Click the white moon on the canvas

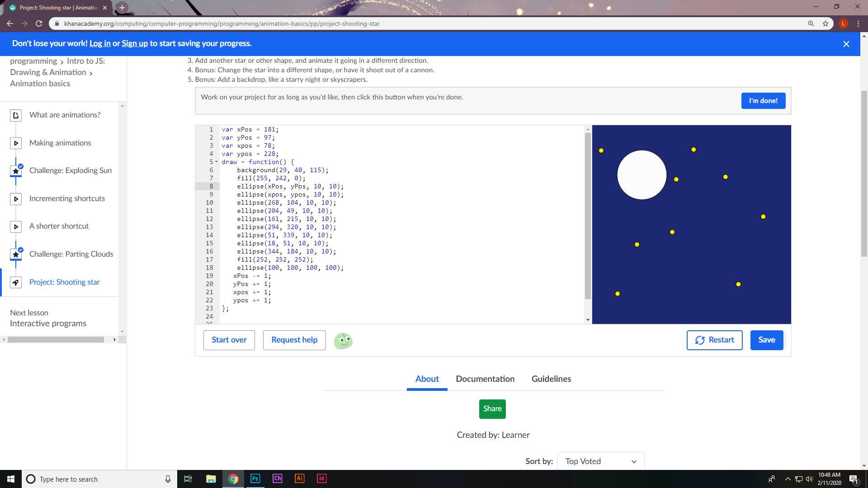coord(641,175)
